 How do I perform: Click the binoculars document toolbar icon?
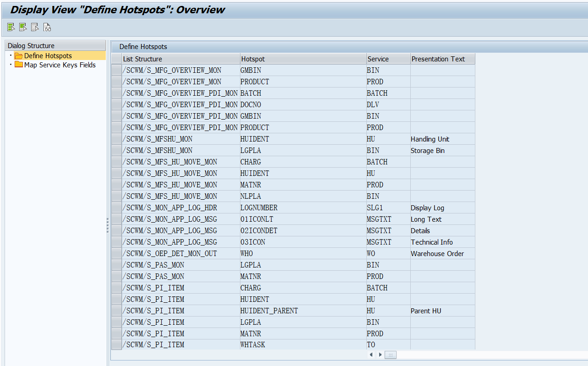[x=47, y=27]
